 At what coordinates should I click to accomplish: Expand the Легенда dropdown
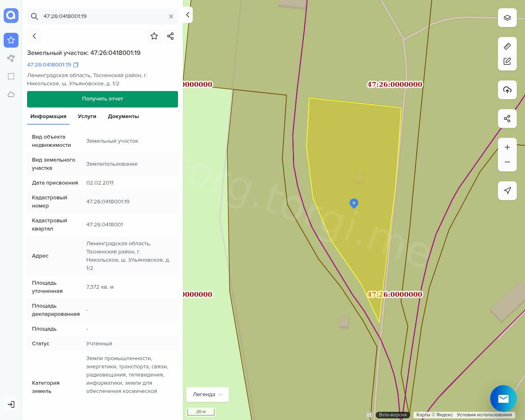(x=207, y=394)
